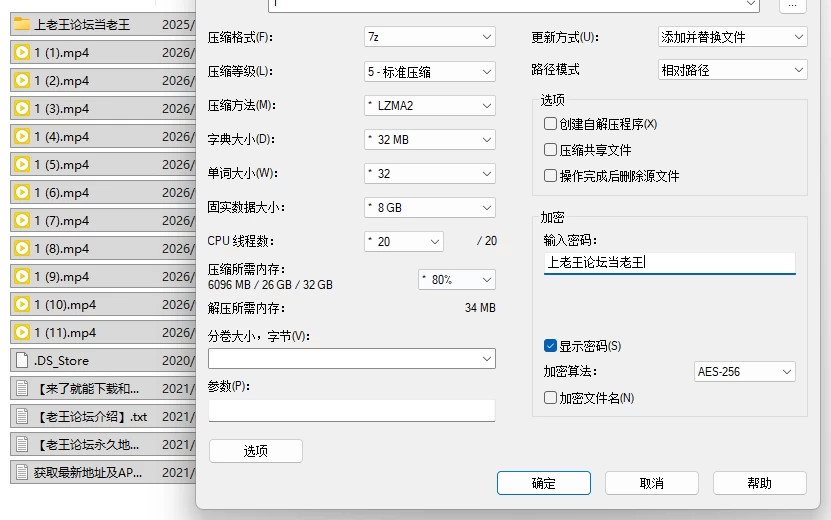Enable 创建自解压程序 checkbox

550,124
